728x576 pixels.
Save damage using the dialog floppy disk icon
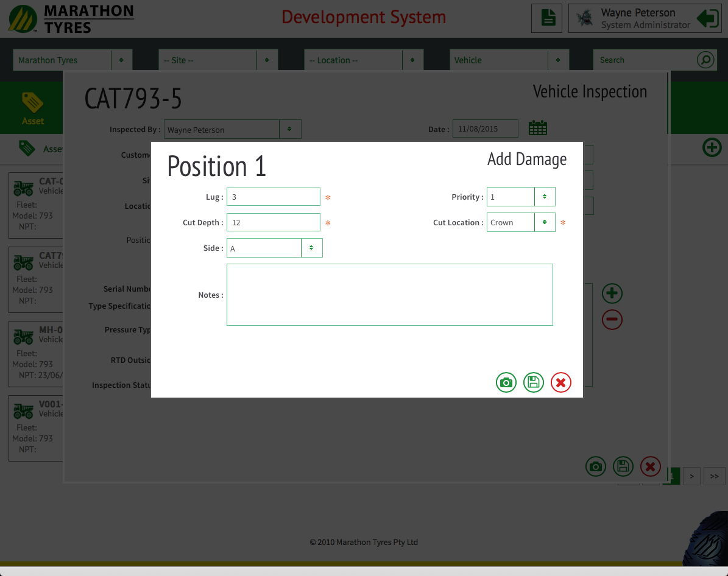[x=533, y=382]
